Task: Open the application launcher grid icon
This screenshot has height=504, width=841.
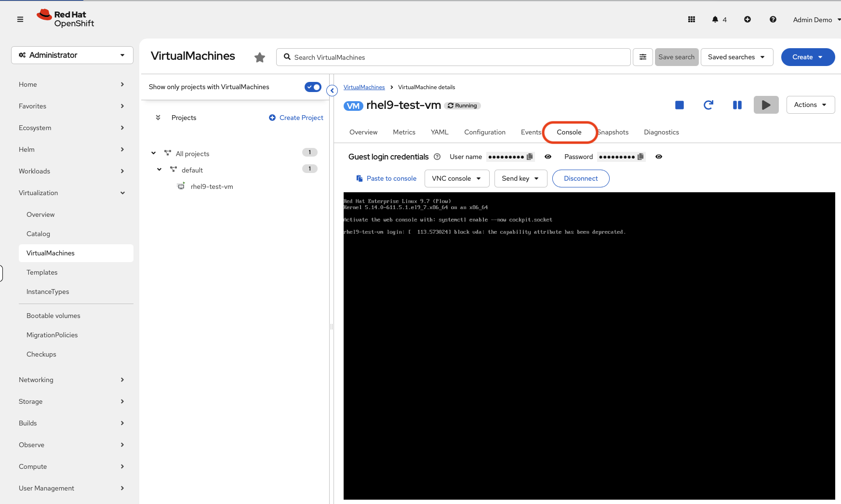Action: (x=692, y=19)
